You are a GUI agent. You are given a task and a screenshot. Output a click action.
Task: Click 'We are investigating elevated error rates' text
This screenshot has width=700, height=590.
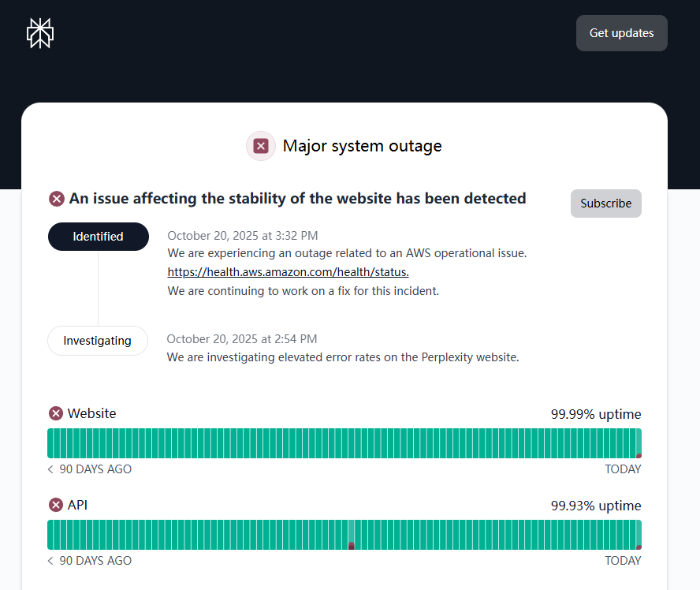pos(343,357)
